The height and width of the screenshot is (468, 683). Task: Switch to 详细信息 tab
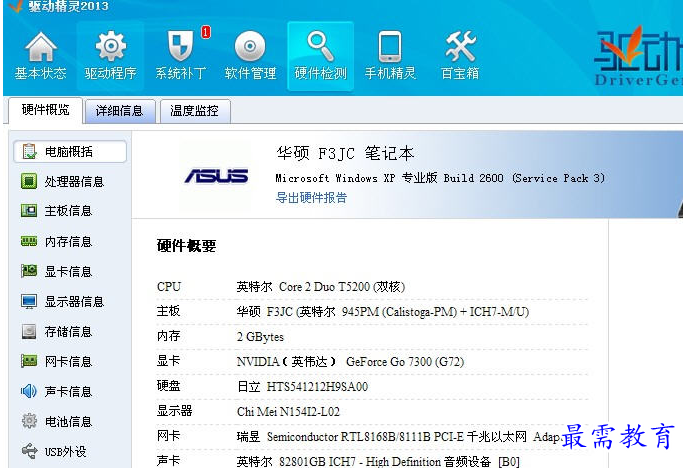120,111
